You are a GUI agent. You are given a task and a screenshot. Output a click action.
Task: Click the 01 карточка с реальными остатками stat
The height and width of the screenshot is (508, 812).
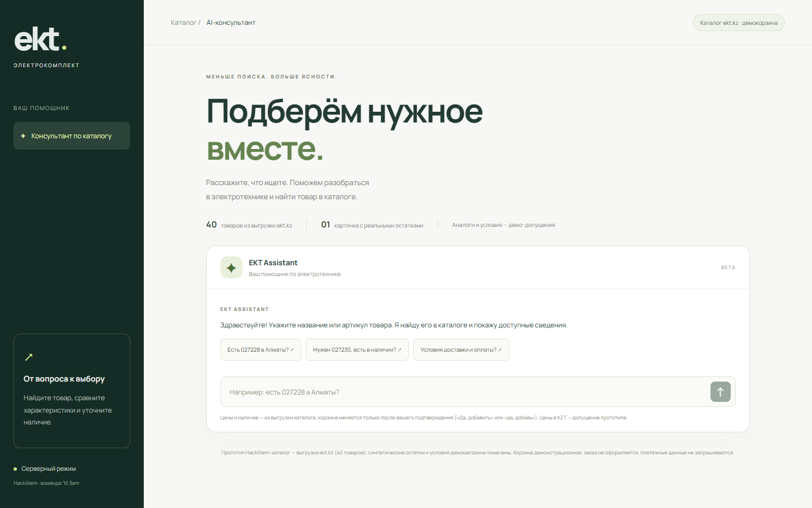pos(372,225)
